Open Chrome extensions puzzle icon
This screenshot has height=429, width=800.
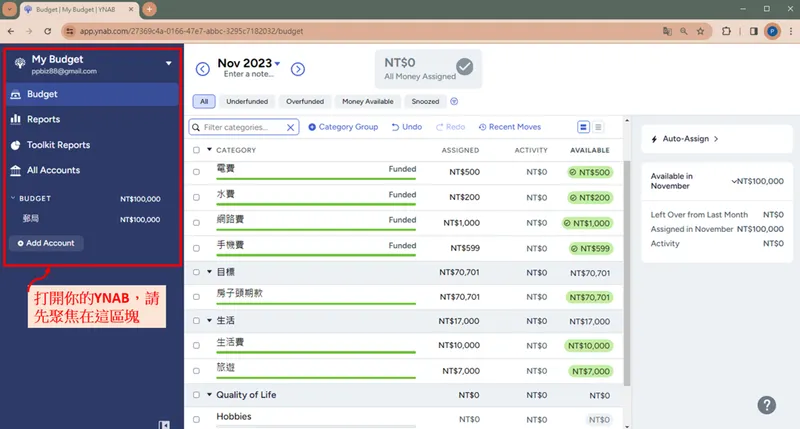(726, 31)
